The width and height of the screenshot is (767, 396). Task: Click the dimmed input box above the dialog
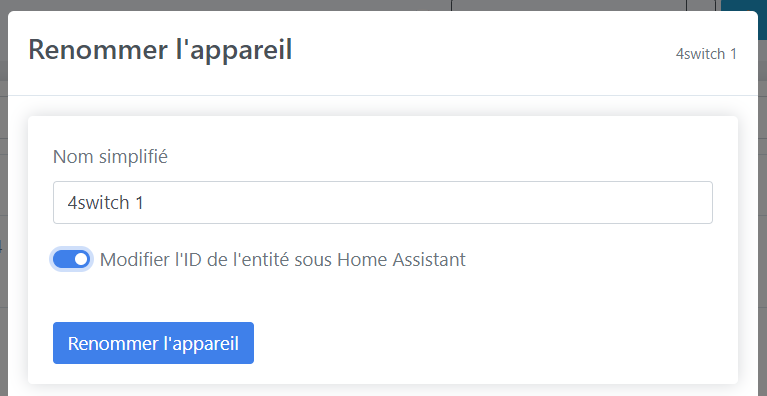(568, 5)
